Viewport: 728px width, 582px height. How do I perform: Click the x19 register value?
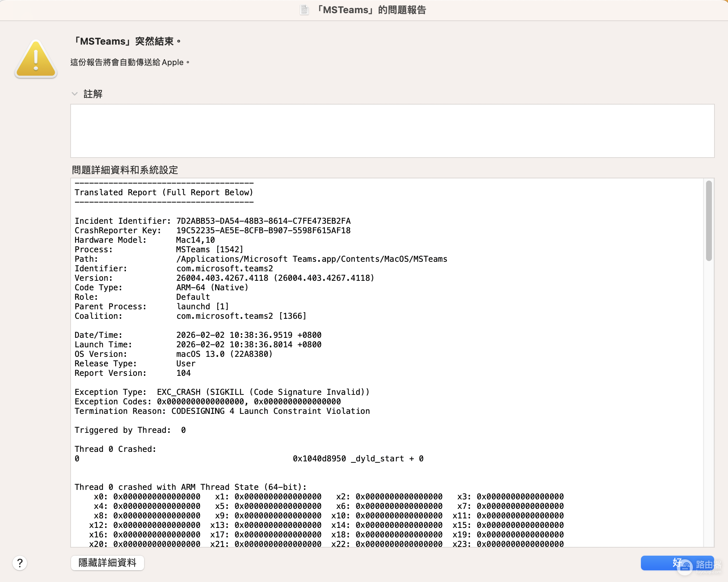point(520,534)
